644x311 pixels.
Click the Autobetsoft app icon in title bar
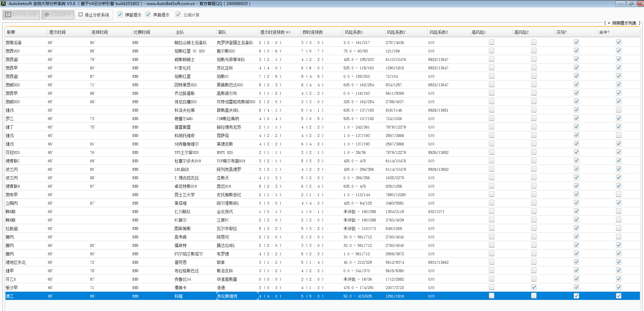[3, 3]
